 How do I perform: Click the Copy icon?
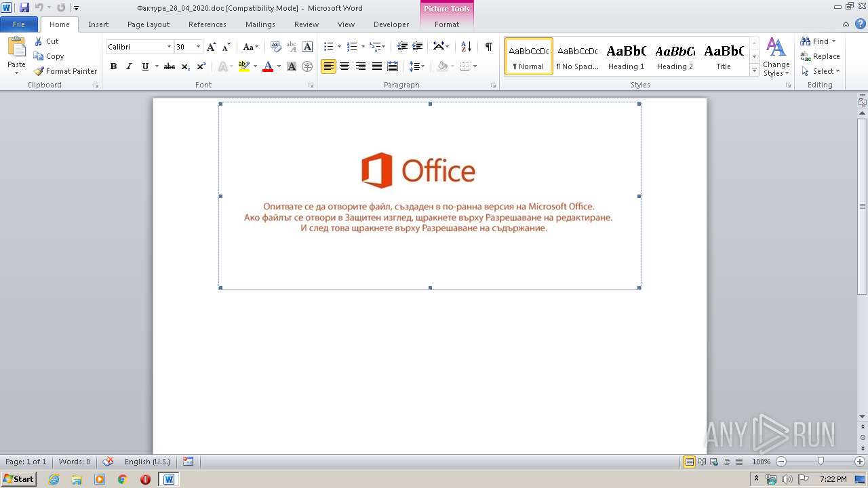click(x=39, y=56)
